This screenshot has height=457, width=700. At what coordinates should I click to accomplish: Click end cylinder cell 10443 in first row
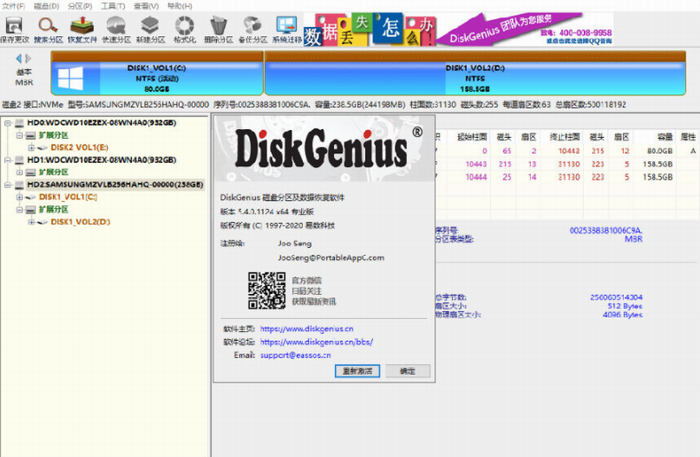(x=569, y=151)
